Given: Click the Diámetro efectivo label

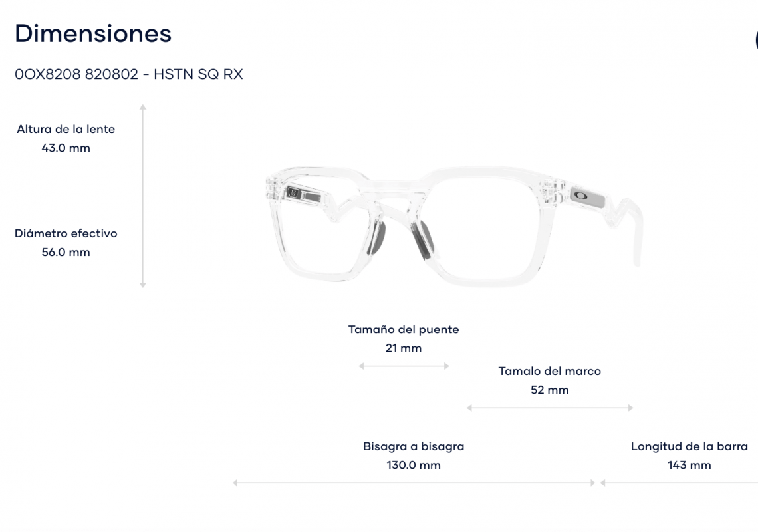Looking at the screenshot, I should (66, 233).
